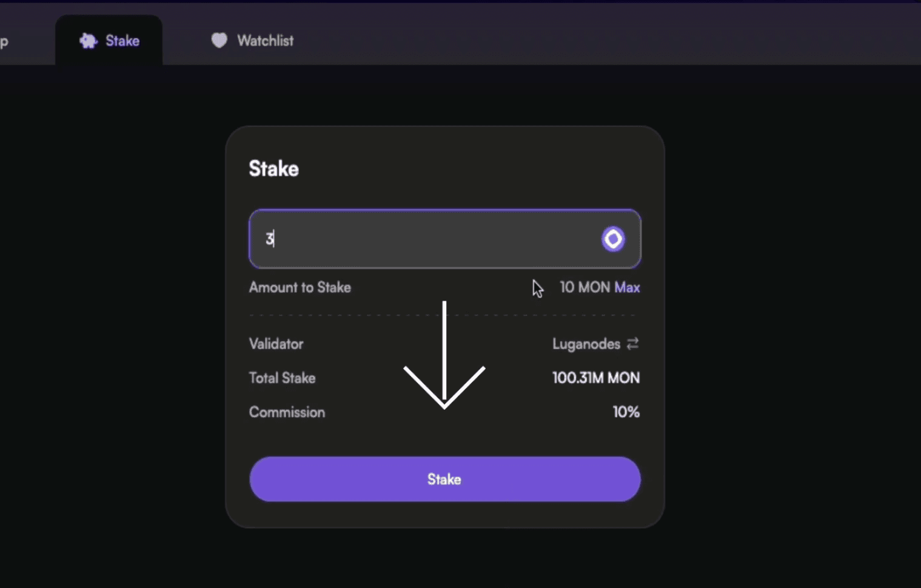Screen dimensions: 921x588
Task: Click the Commission row label
Action: click(x=287, y=412)
